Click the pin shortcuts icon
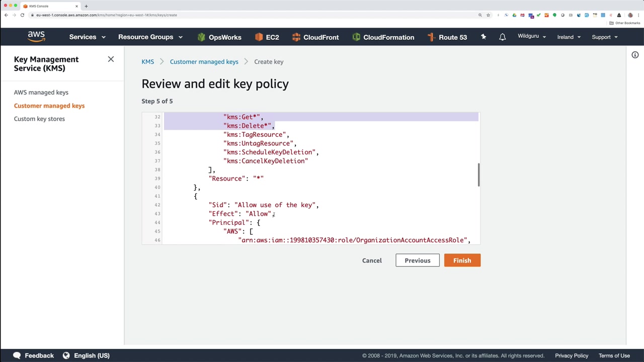644x362 pixels. (484, 37)
